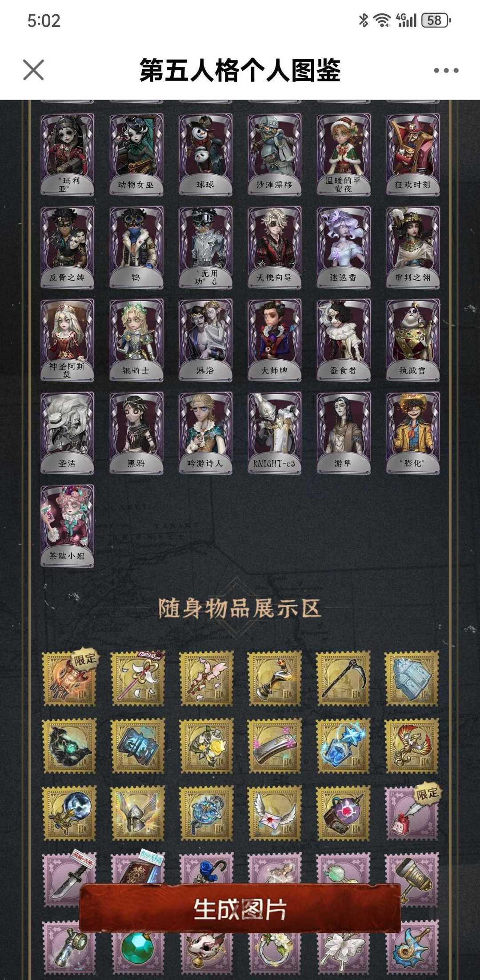
Task: Click the phoenix bird accessory stamp
Action: coord(412,746)
